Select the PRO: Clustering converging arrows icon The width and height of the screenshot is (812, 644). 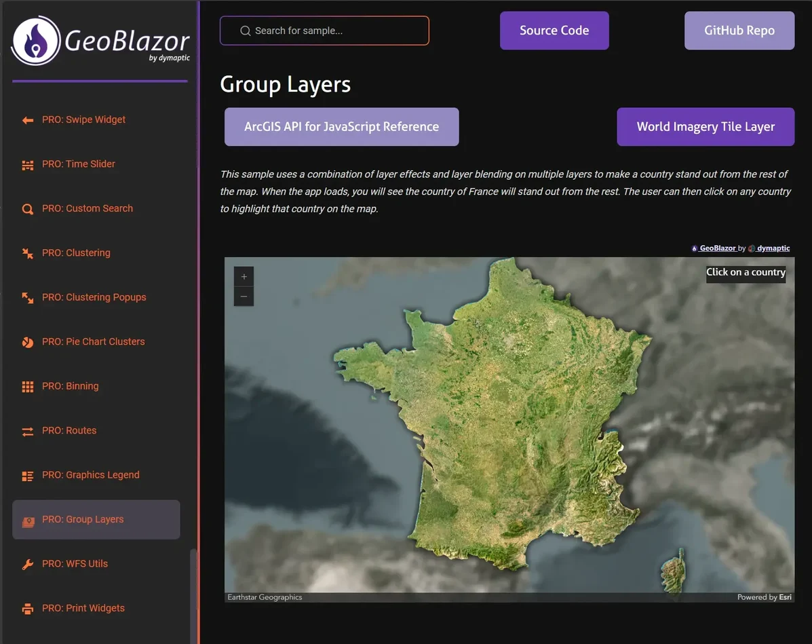click(27, 253)
